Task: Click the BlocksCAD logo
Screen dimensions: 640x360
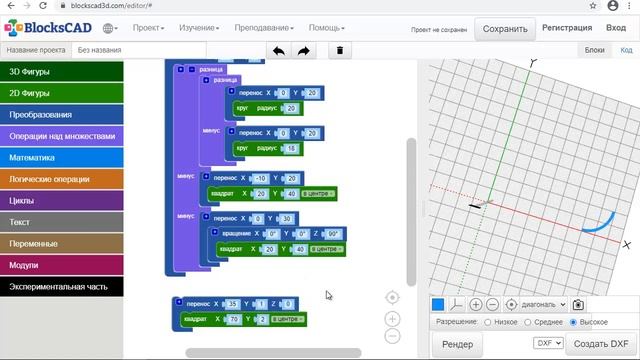Action: tap(48, 28)
